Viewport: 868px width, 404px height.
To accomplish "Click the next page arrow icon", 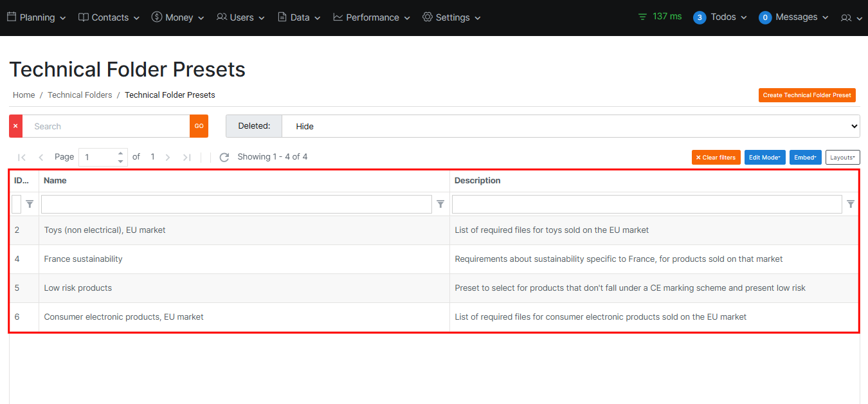I will tap(168, 157).
